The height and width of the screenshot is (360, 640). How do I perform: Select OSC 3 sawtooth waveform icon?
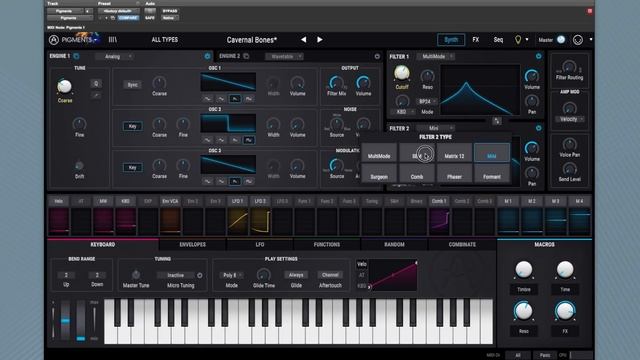[x=235, y=181]
